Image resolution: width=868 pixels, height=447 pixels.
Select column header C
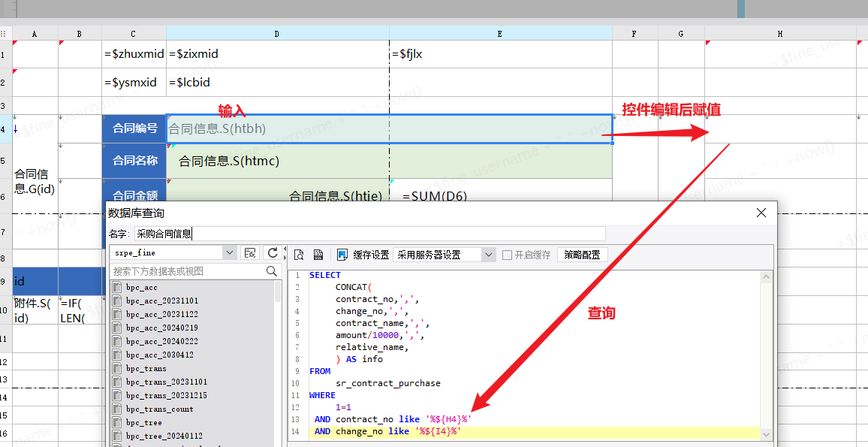coord(134,34)
